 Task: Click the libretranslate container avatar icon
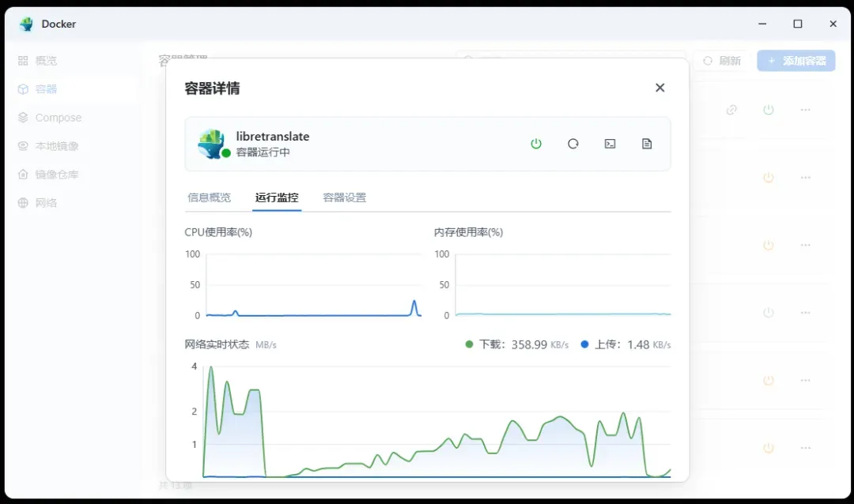[211, 144]
